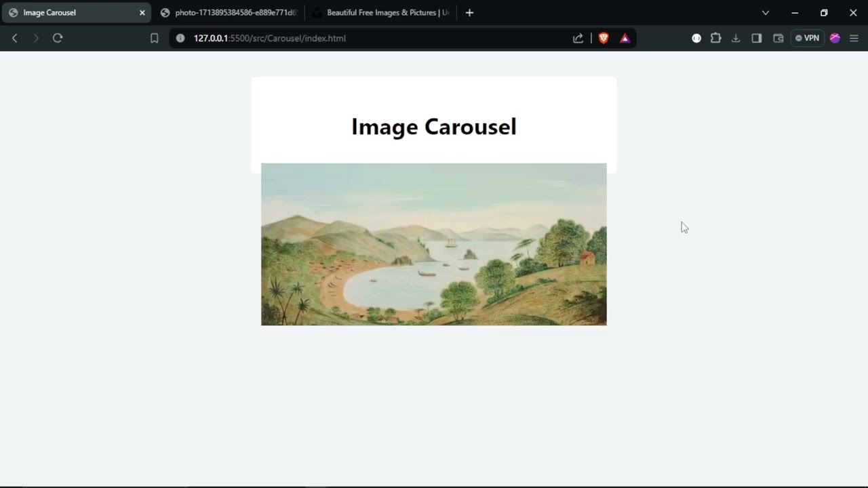Viewport: 868px width, 488px height.
Task: Switch to the photo-1713895384586 tab
Action: pyautogui.click(x=229, y=12)
